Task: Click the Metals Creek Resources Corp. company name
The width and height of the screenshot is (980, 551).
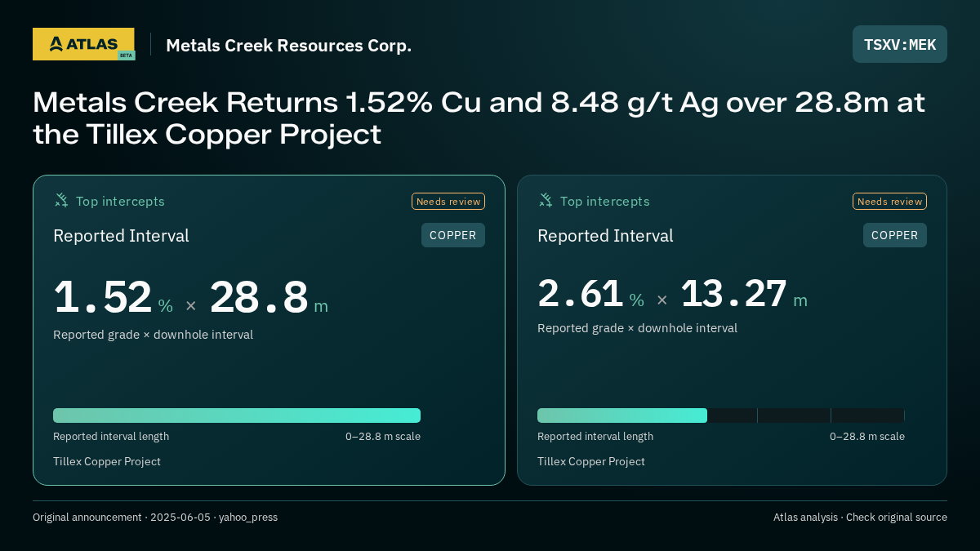Action: click(x=288, y=45)
